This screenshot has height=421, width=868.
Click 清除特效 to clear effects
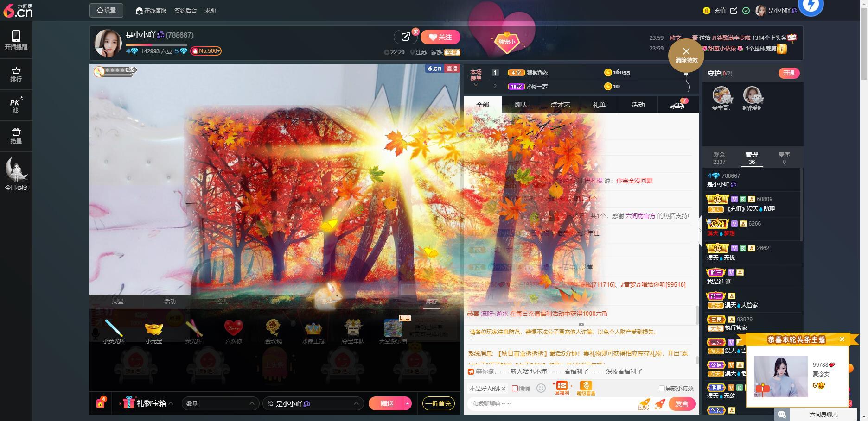[x=686, y=55]
